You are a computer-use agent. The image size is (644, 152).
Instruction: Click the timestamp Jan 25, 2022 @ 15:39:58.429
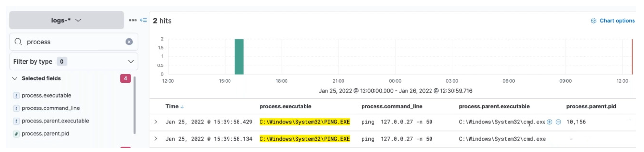(209, 122)
